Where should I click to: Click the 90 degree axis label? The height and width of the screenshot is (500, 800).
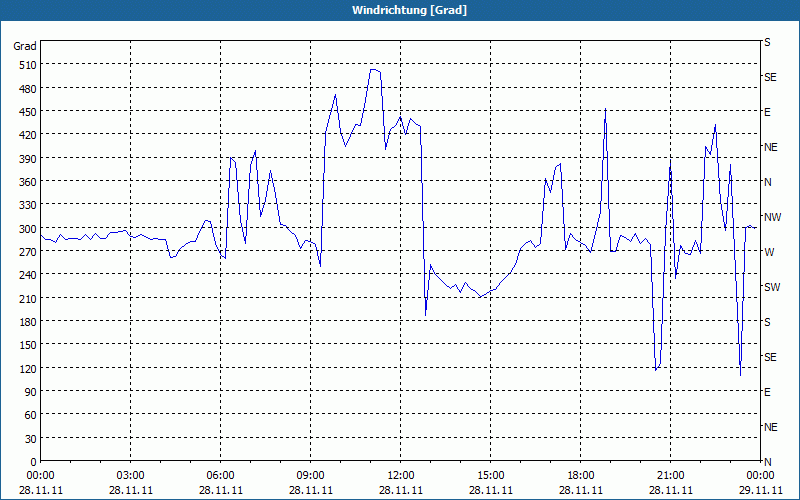click(x=31, y=392)
